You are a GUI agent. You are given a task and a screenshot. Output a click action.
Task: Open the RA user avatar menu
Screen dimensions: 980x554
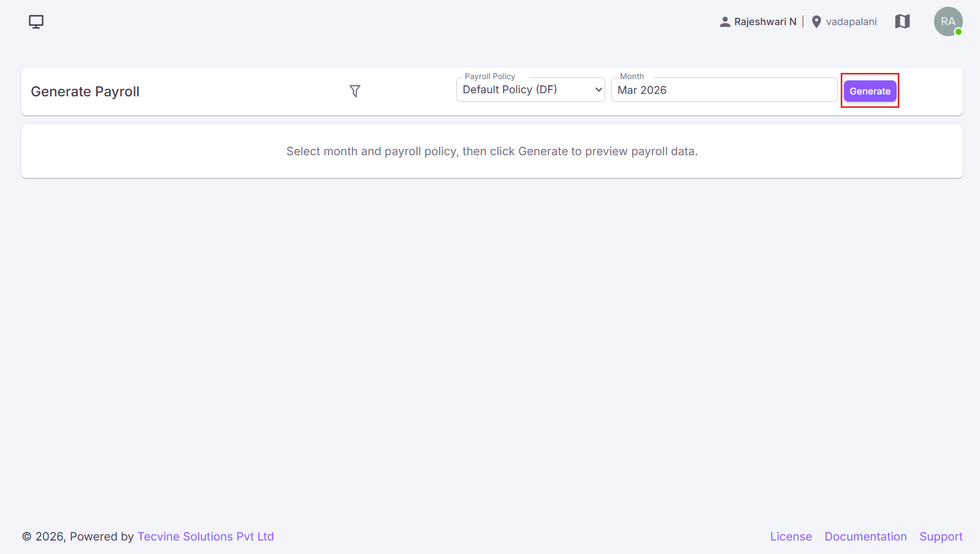[948, 21]
